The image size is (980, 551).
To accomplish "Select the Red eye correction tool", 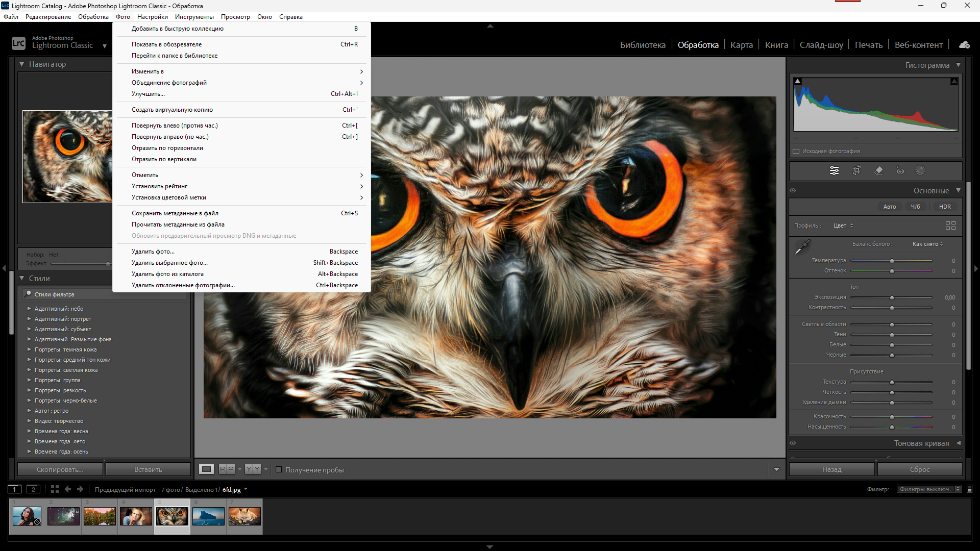I will point(900,170).
